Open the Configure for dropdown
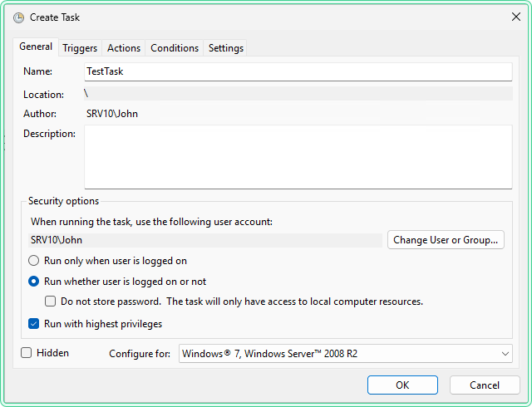Viewport: 532px width, 407px height. (346, 354)
